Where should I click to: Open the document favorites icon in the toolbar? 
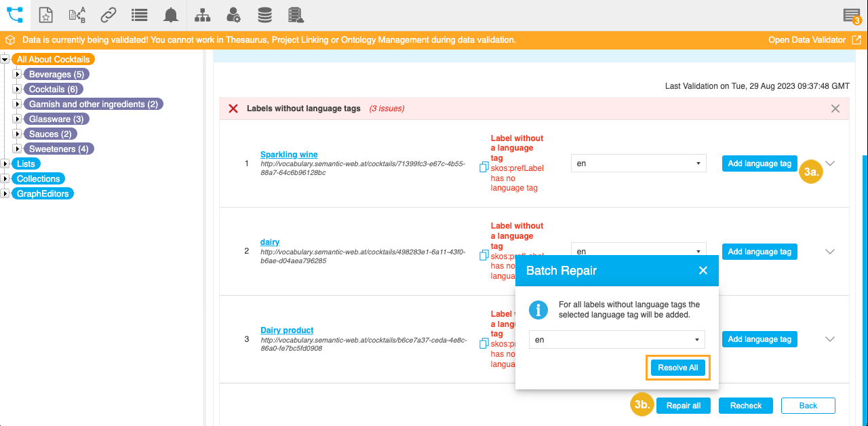point(45,14)
